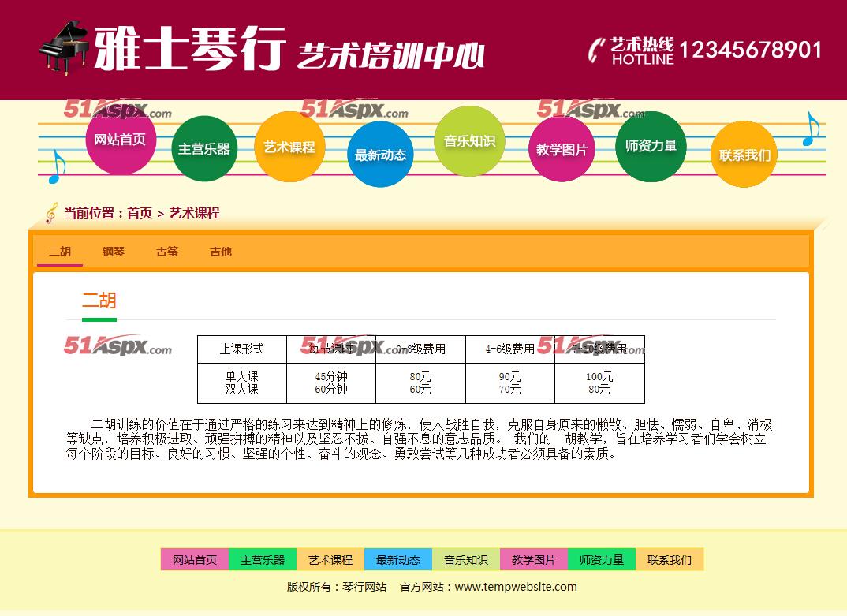Click footer link 主营乐器
847x616 pixels.
(x=263, y=560)
